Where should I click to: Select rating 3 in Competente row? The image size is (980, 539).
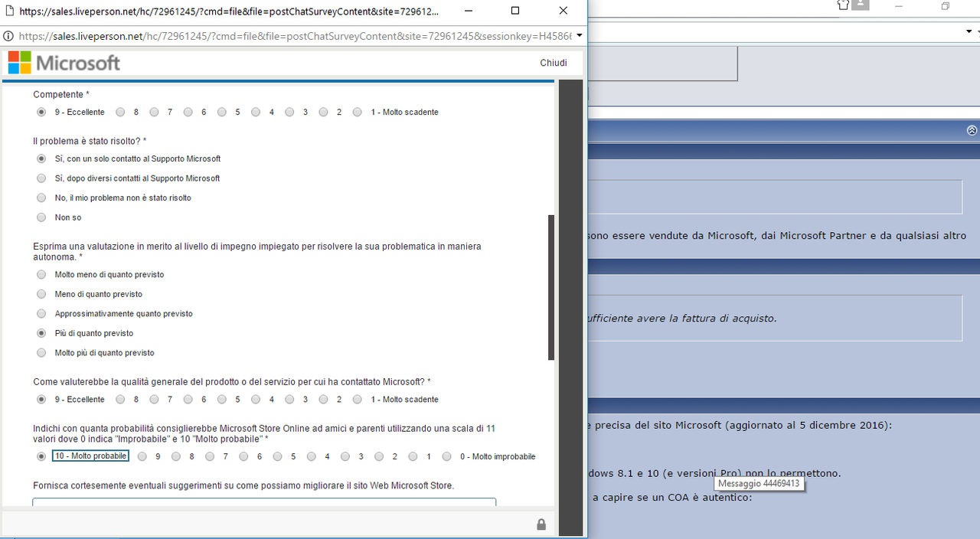point(289,112)
